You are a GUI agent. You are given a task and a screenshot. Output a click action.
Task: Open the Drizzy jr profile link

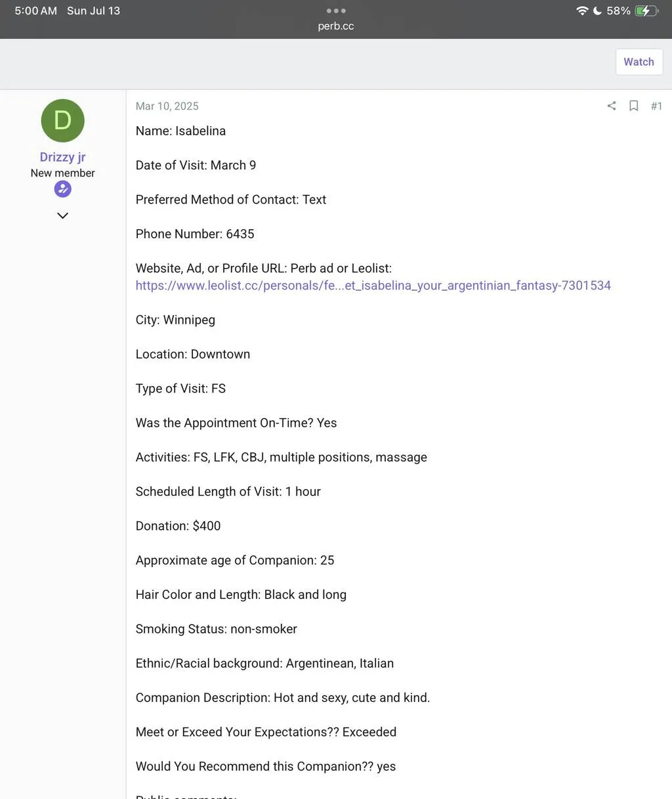pos(63,157)
